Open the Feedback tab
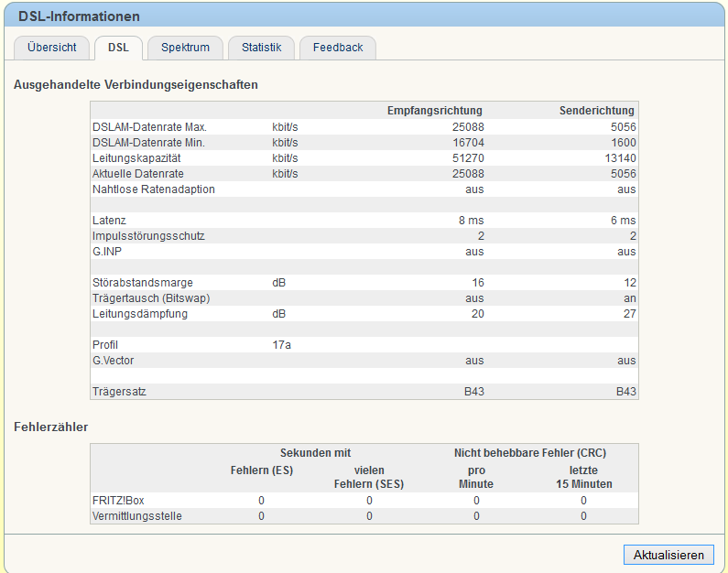The height and width of the screenshot is (573, 728). 338,48
